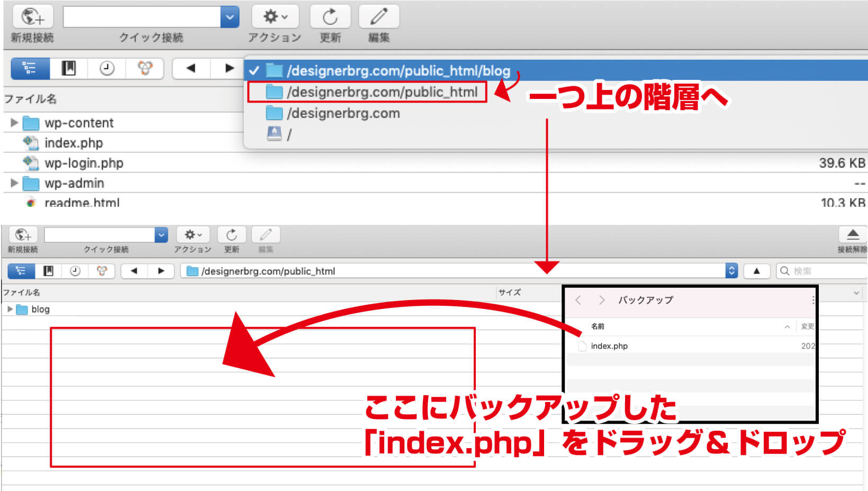Screen dimensions: 868x491
Task: Click the back chevron in the バックアップ window
Action: tap(578, 300)
